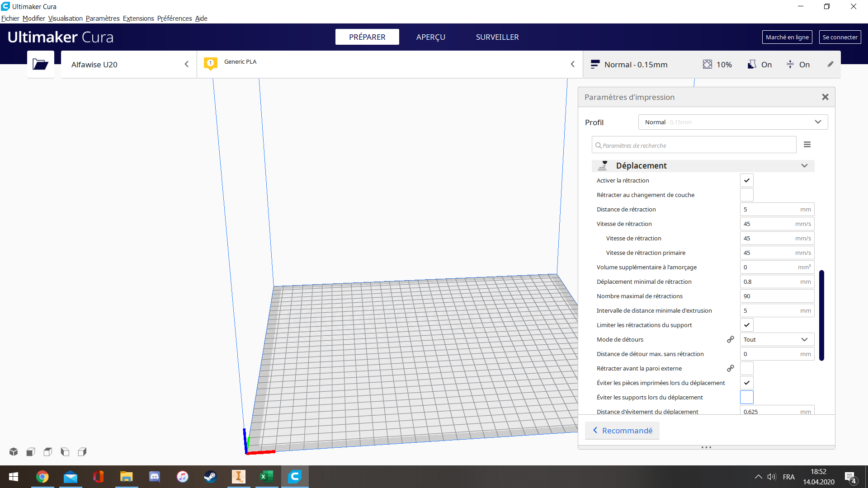The width and height of the screenshot is (868, 488).
Task: Click the settings panel vertical scrollbar
Action: [821, 315]
